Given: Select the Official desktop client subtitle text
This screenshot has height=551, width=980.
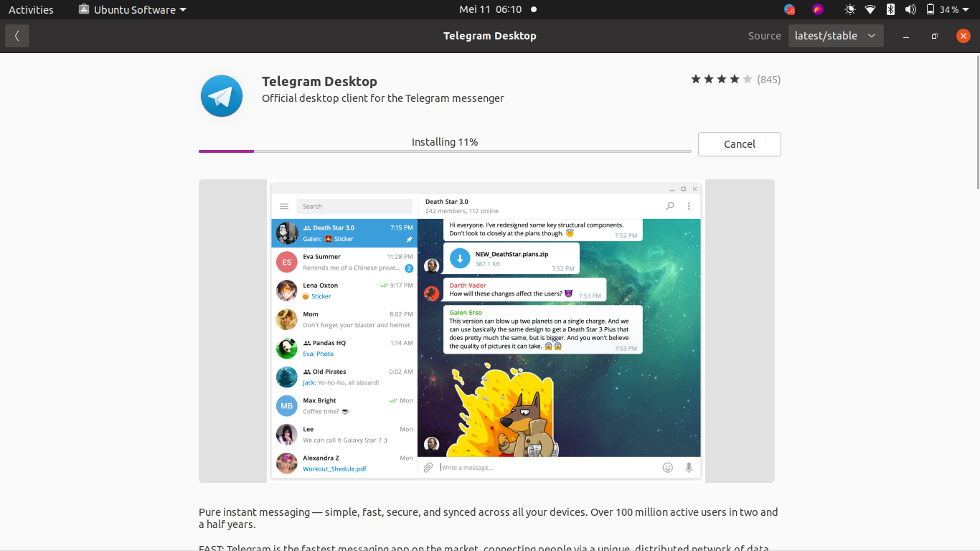Looking at the screenshot, I should 383,98.
